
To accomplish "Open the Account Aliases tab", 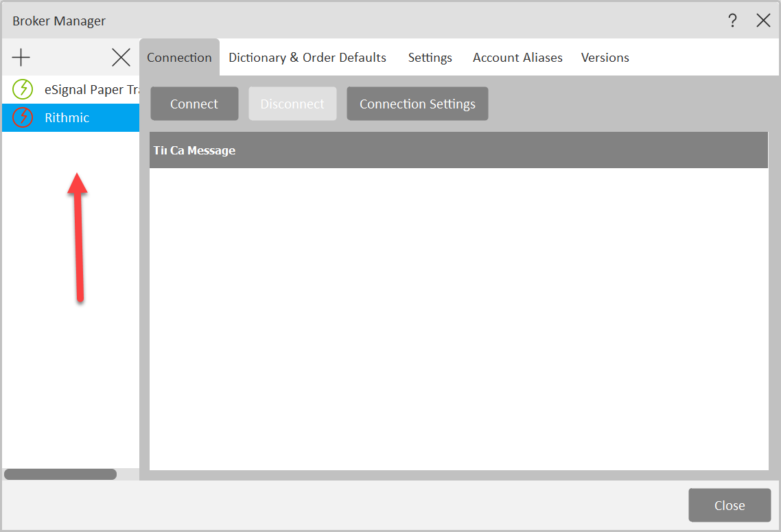I will click(x=517, y=58).
